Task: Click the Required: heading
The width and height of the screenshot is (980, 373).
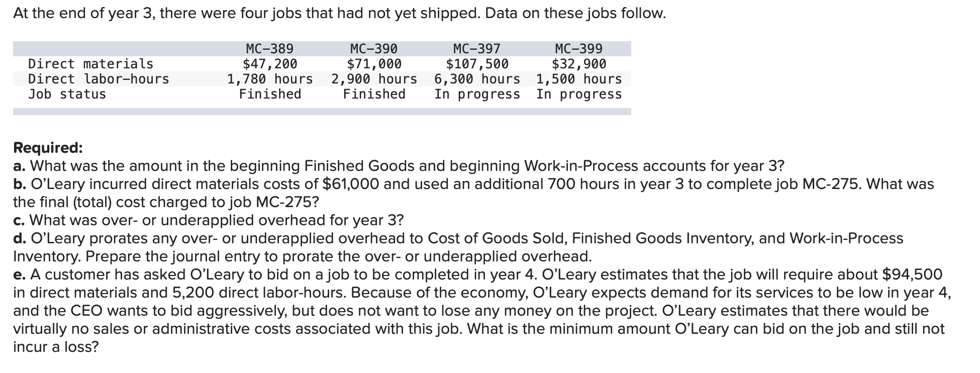Action: click(48, 148)
